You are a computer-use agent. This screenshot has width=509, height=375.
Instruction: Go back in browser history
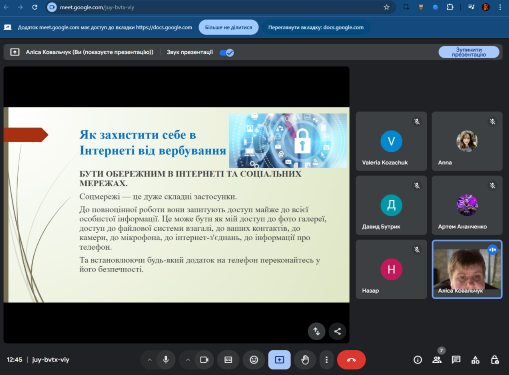click(x=6, y=7)
